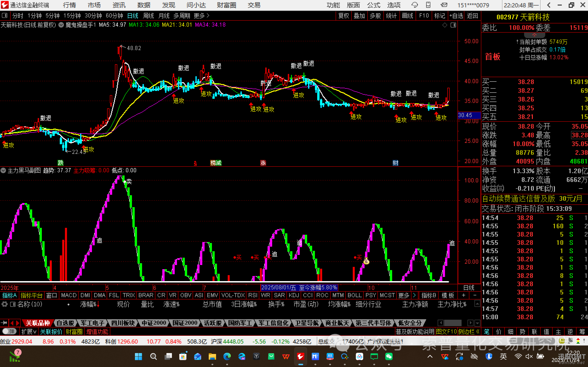Click the plus button after 模板
This screenshot has height=367, width=588.
point(463,295)
